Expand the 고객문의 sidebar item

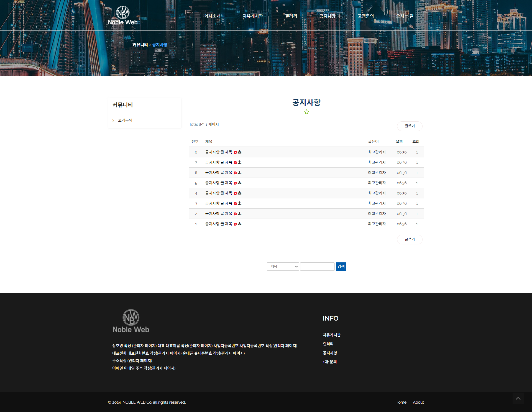[125, 121]
